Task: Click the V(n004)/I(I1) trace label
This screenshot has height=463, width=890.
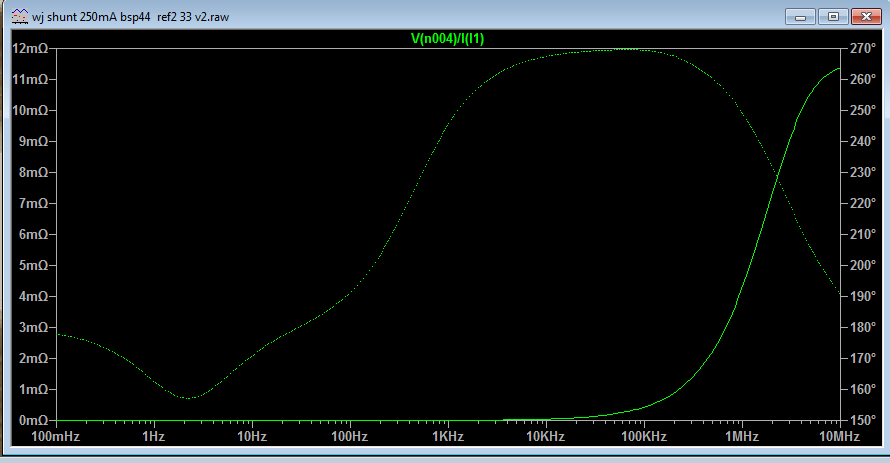Action: point(447,39)
